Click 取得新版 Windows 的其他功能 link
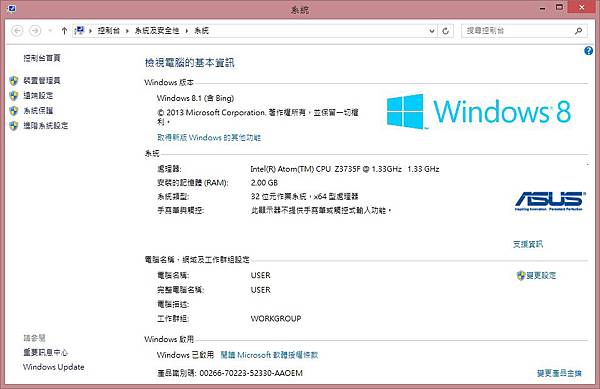The image size is (600, 389). (x=209, y=137)
